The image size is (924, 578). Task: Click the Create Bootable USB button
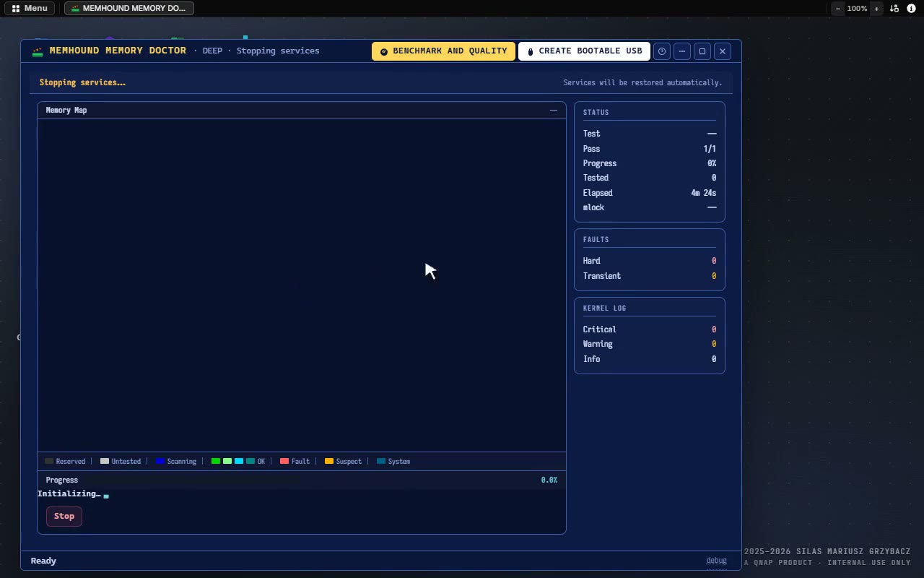click(584, 51)
